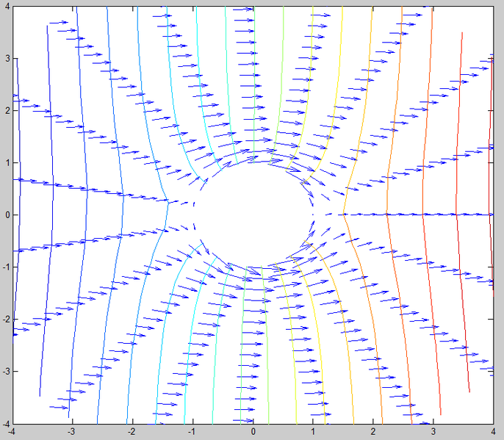Select the x-axis tick label -3
The image size is (504, 440).
pos(71,433)
